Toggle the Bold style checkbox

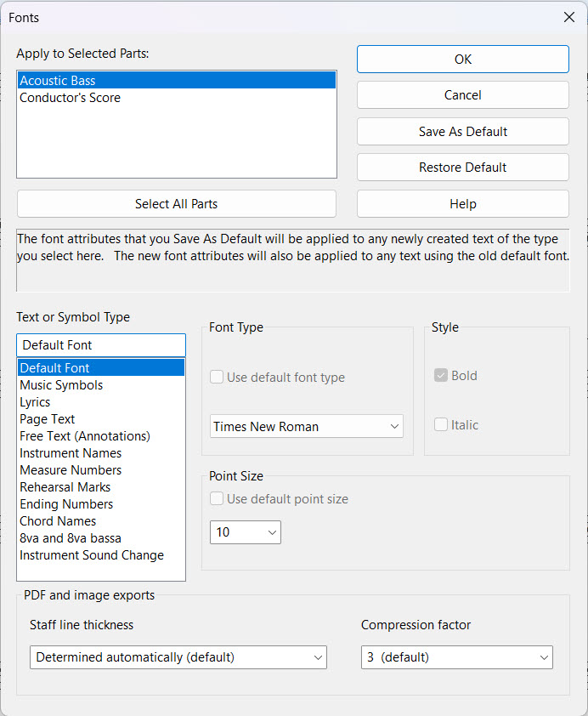441,376
